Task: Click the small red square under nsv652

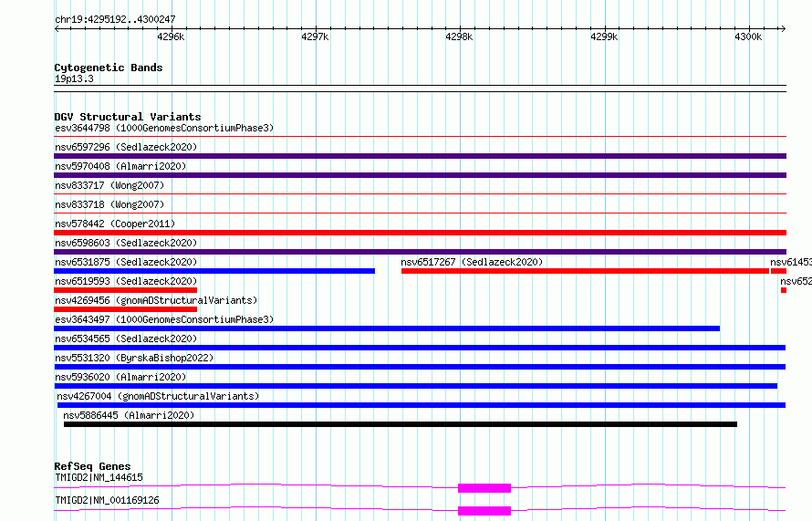Action: 784,290
